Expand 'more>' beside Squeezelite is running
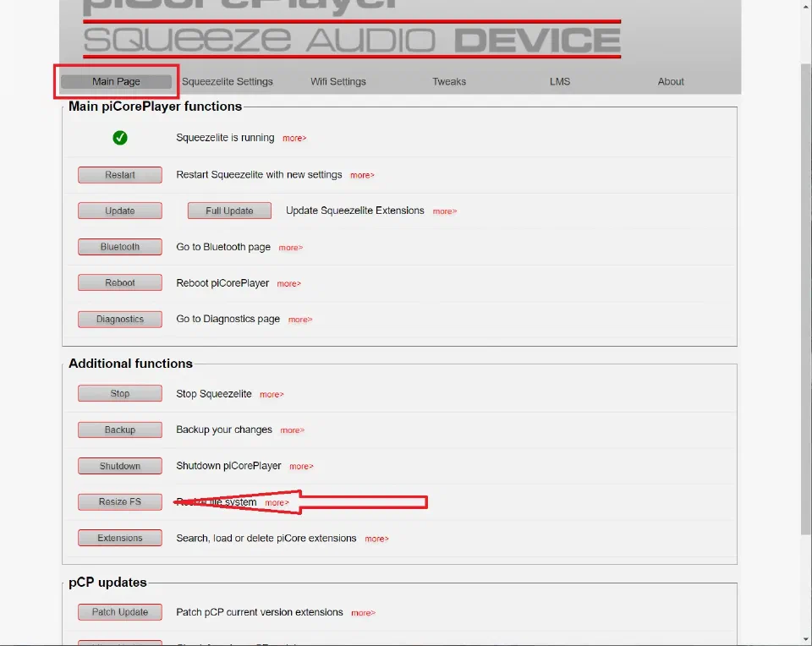Viewport: 812px width, 646px height. (x=294, y=138)
